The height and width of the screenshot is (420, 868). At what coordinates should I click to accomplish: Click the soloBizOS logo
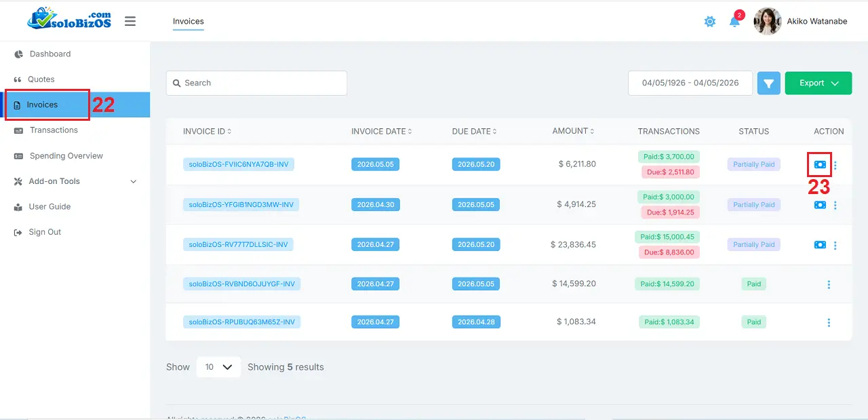(71, 20)
